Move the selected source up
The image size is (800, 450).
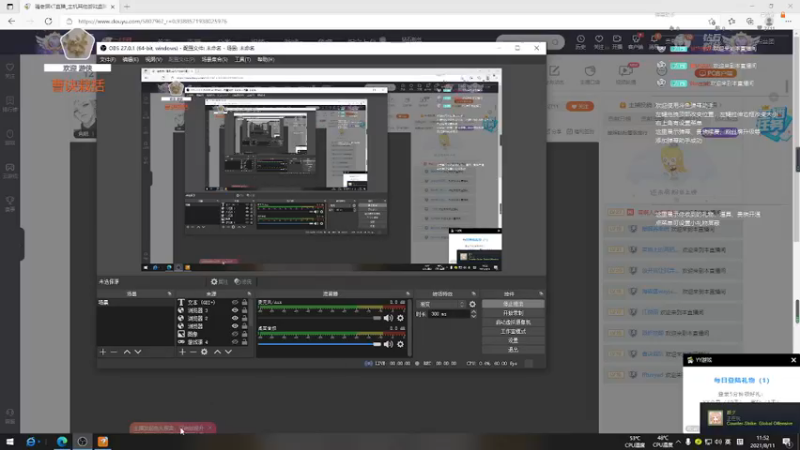pyautogui.click(x=217, y=352)
